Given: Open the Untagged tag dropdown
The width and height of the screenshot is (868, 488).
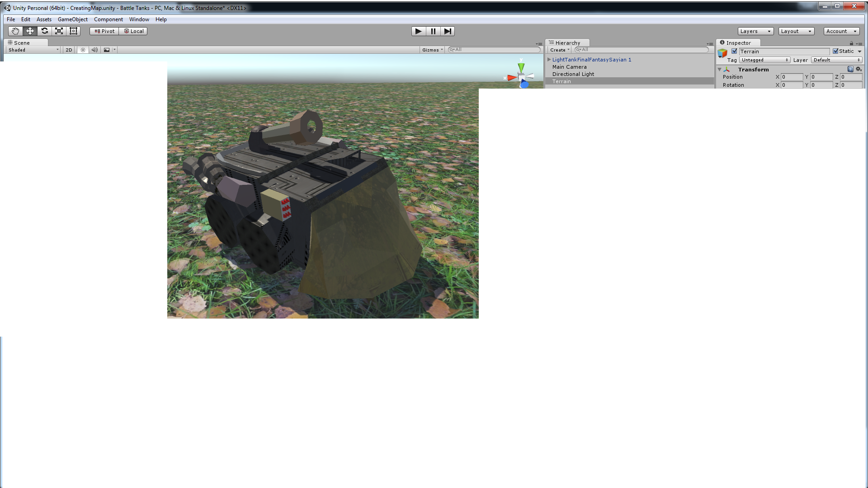Looking at the screenshot, I should click(764, 60).
